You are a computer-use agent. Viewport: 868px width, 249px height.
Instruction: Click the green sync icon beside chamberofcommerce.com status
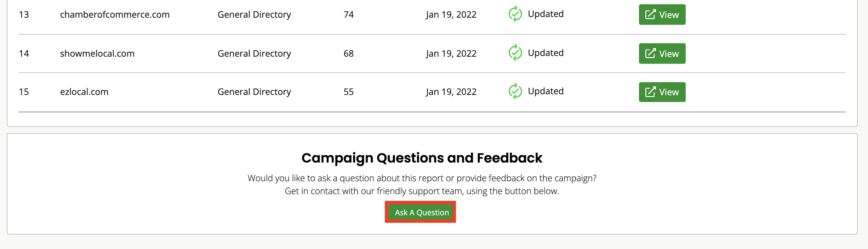pyautogui.click(x=515, y=14)
